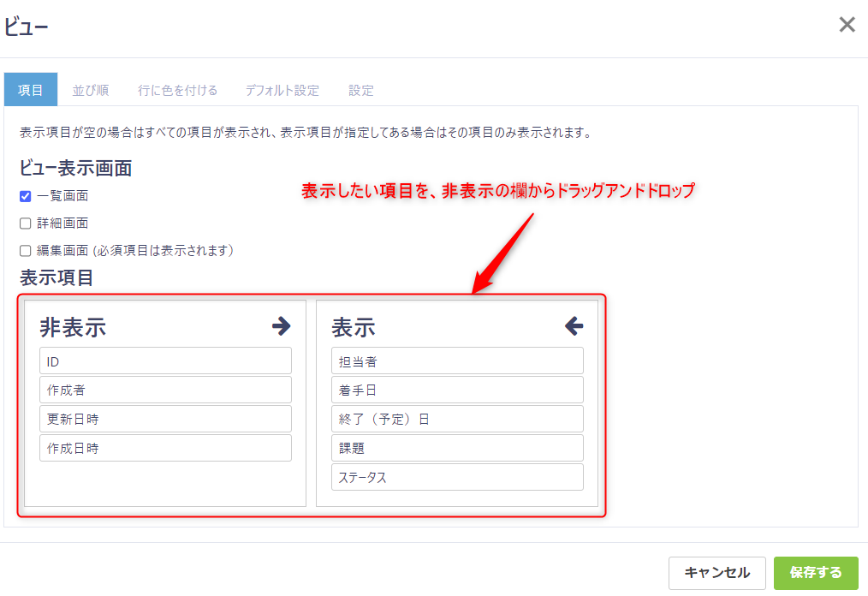Screen dimensions: 868x596
Task: Click the キャンセル button
Action: (716, 573)
